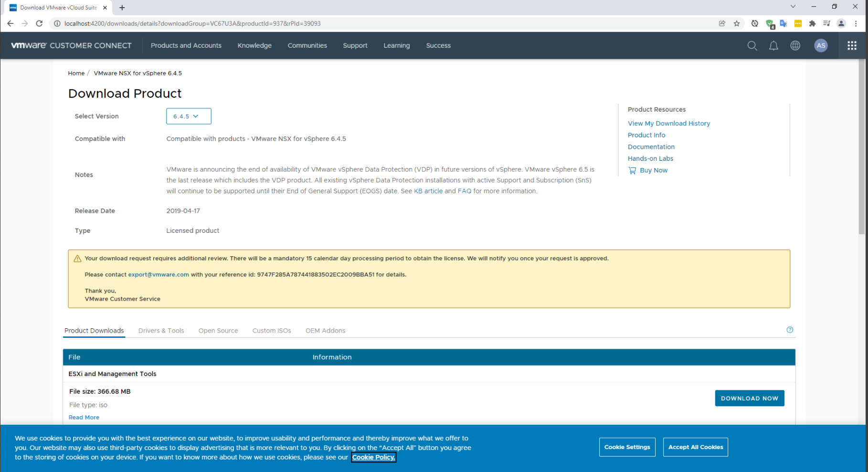Switch to the Drivers & Tools tab
This screenshot has height=472, width=868.
pyautogui.click(x=161, y=331)
